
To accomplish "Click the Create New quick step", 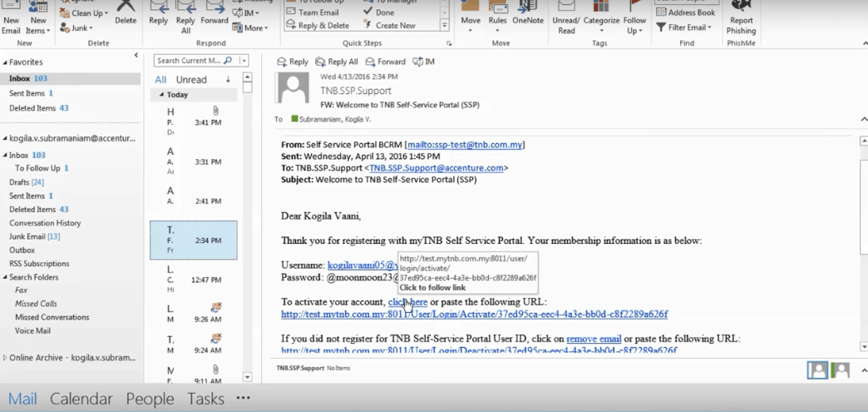I will pyautogui.click(x=390, y=25).
